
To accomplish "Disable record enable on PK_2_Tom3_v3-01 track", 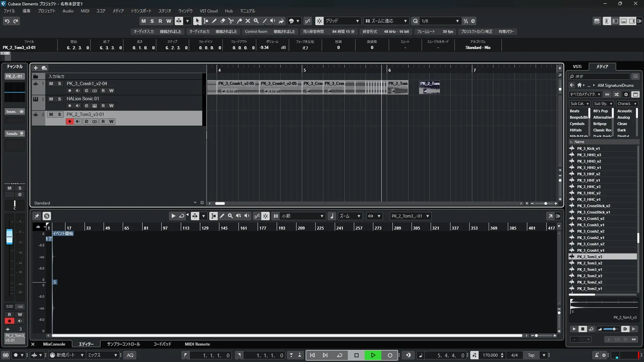I will click(x=69, y=121).
